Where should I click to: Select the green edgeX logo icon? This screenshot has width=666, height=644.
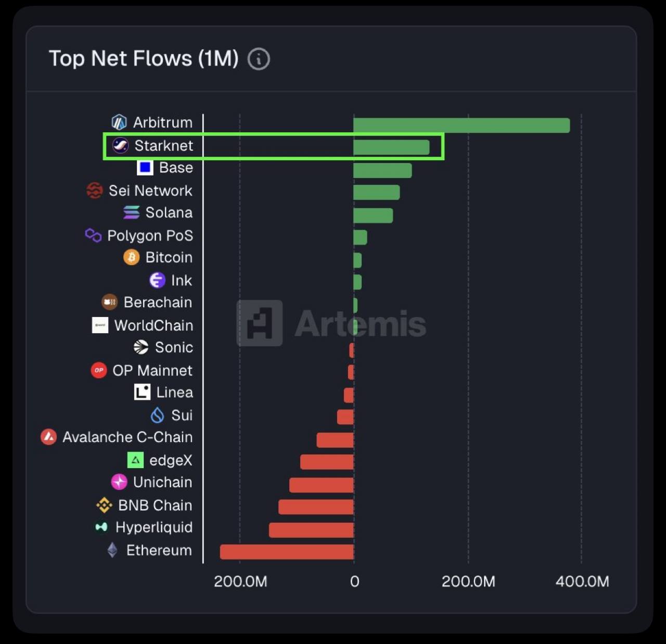click(135, 460)
